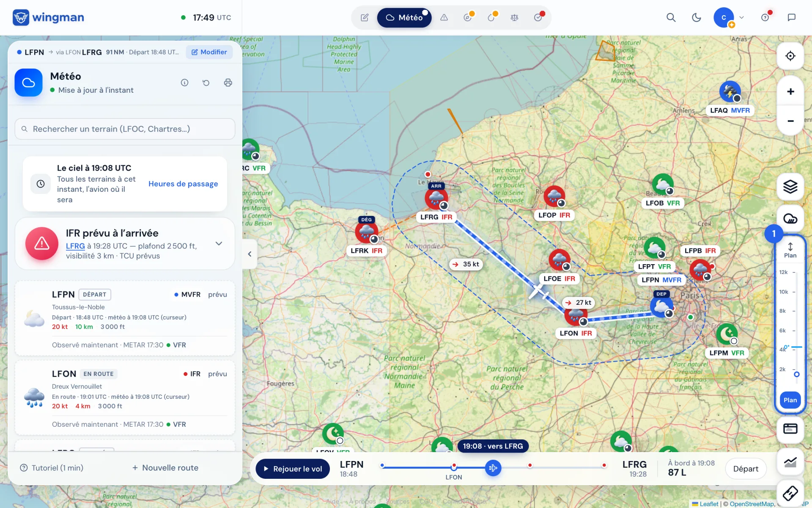
Task: Open the map layers icon
Action: pos(790,187)
